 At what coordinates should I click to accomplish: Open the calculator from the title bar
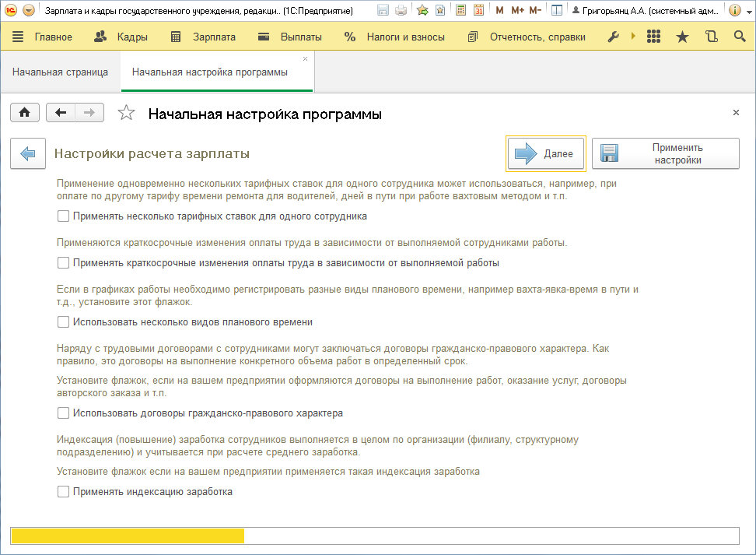pos(461,11)
